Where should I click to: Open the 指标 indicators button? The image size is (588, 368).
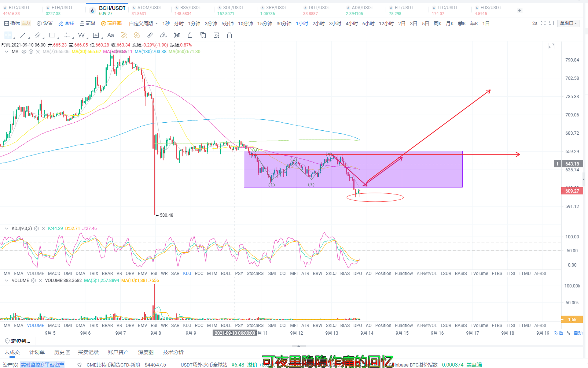point(12,23)
